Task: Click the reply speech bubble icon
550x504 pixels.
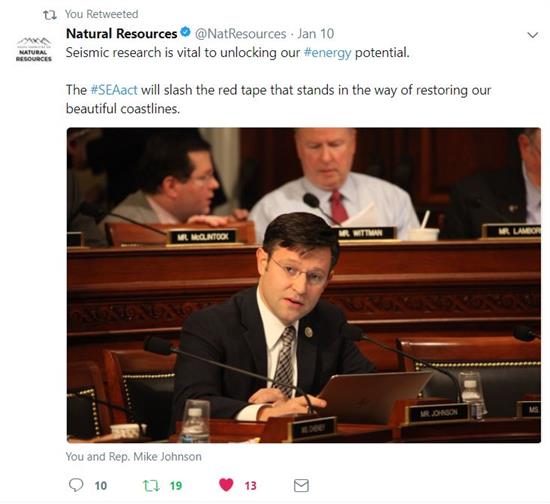Action: 76,485
